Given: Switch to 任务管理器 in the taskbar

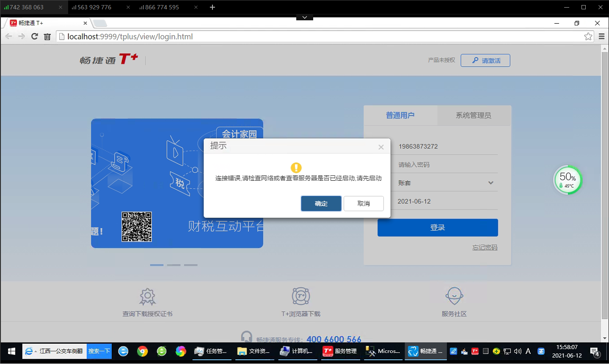Looking at the screenshot, I should click(x=211, y=351).
